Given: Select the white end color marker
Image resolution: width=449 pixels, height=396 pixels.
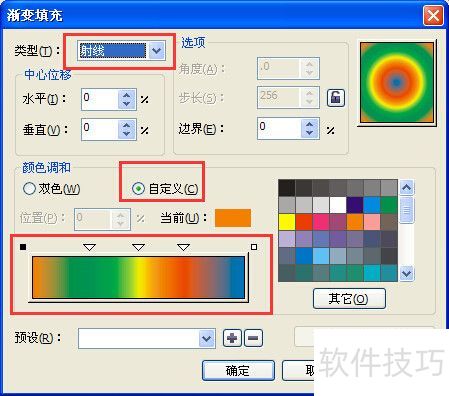Looking at the screenshot, I should pos(254,247).
